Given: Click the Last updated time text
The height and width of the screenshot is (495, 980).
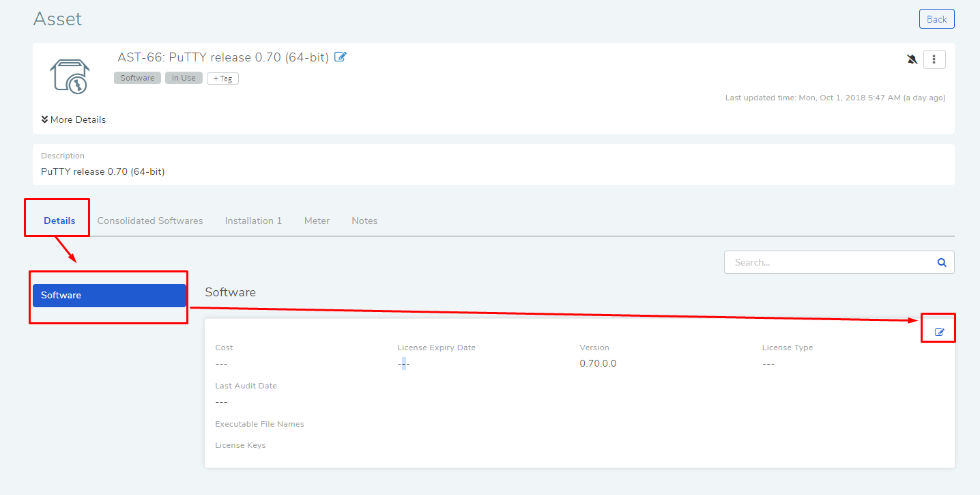Looking at the screenshot, I should (x=835, y=98).
